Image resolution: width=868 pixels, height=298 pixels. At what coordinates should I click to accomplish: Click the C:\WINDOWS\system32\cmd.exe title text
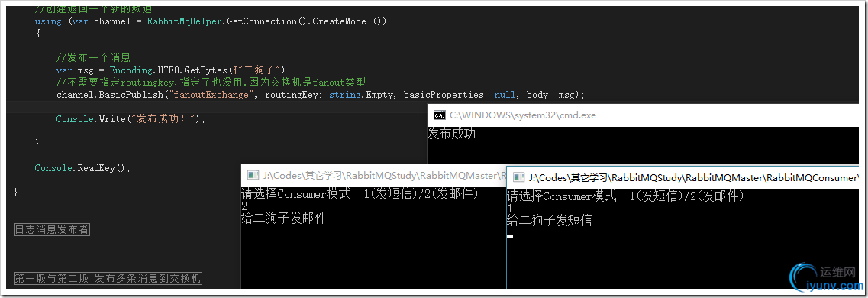[523, 115]
